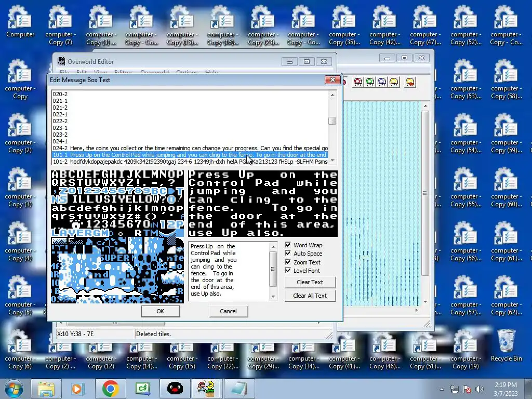Click the red mushroom toolbar icon
The width and height of the screenshot is (532, 399).
(x=358, y=82)
